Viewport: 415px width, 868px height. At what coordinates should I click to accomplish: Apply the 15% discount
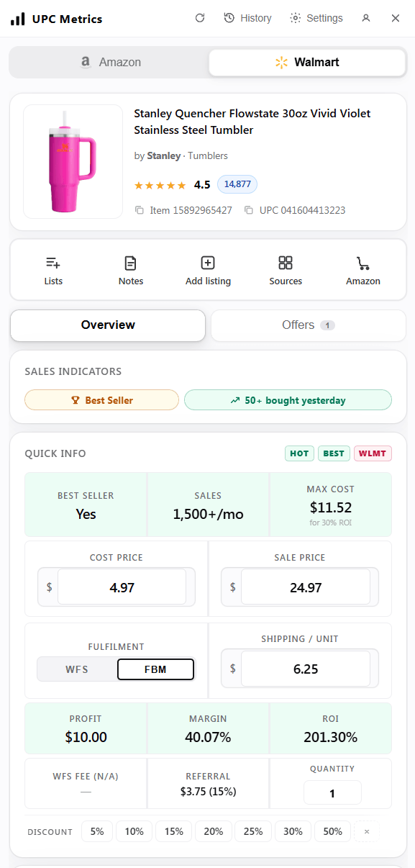174,831
